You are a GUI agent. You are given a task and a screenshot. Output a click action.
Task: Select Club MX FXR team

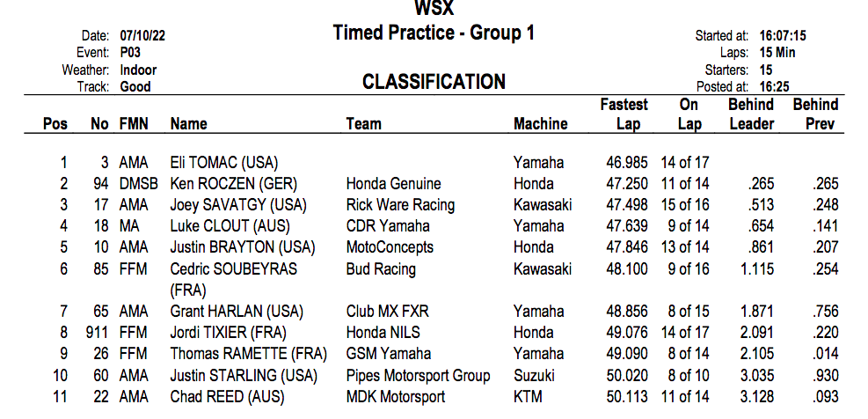(x=388, y=312)
